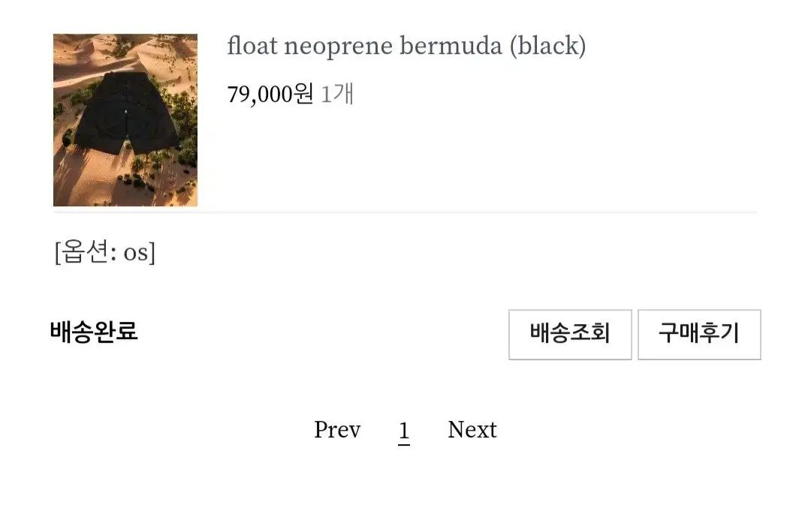This screenshot has height=532, width=811.
Task: Click "(black)" in the product title
Action: click(547, 47)
